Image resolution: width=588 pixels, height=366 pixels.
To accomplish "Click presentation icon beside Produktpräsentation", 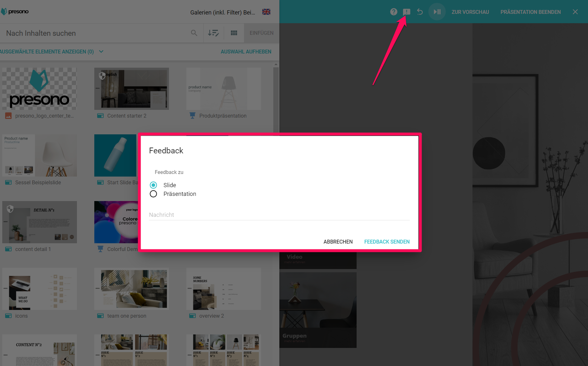I will tap(192, 116).
